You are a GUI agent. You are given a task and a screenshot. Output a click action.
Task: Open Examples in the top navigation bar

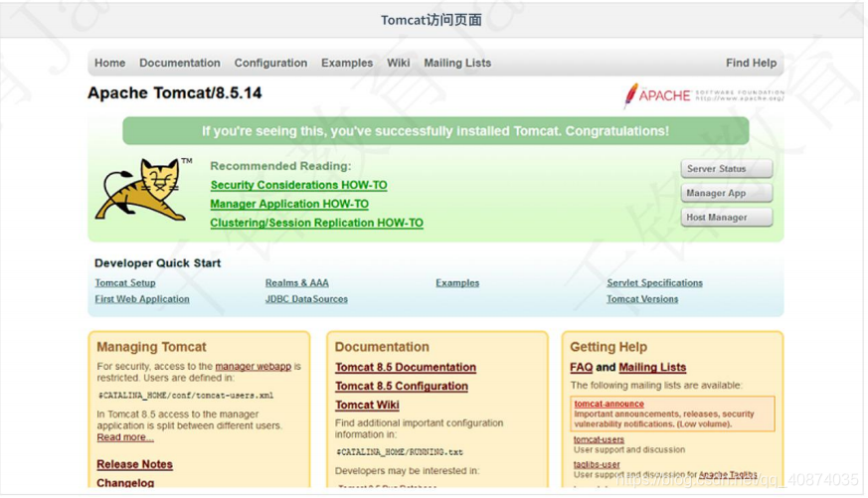click(x=347, y=63)
